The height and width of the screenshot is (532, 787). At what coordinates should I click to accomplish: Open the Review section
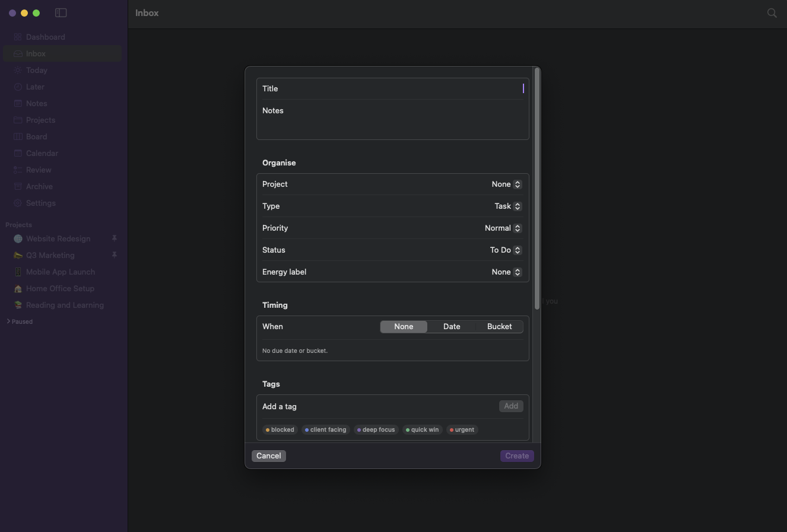[x=39, y=170]
